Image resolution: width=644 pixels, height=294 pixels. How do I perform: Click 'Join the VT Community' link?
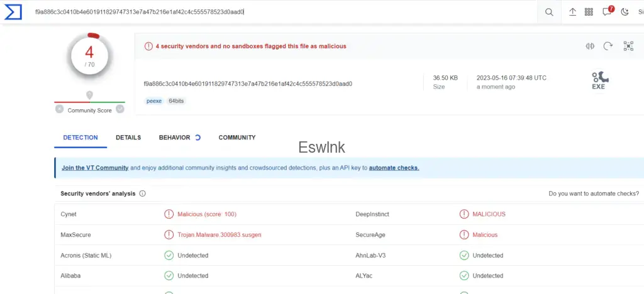(95, 168)
